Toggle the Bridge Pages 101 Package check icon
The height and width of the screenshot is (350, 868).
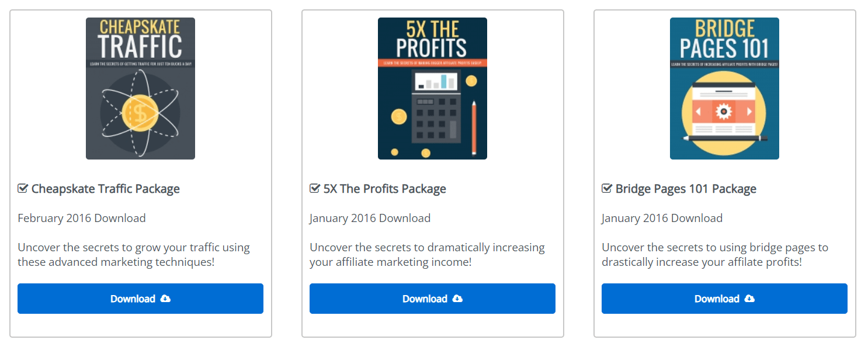pos(607,189)
